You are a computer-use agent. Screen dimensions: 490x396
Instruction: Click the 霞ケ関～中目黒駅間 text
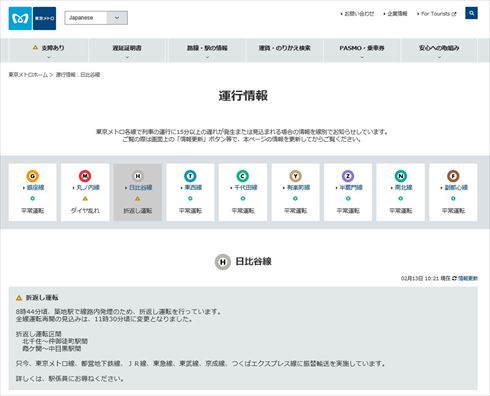[x=52, y=349]
